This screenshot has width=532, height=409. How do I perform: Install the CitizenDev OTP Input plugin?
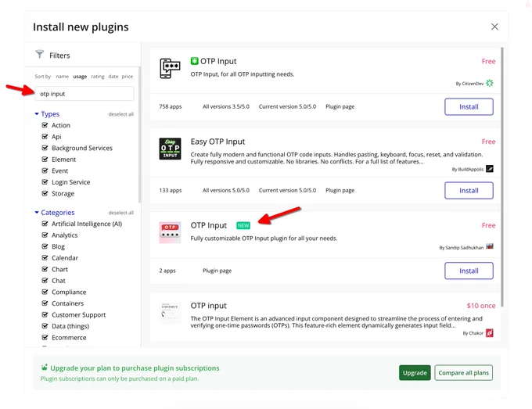(x=469, y=107)
